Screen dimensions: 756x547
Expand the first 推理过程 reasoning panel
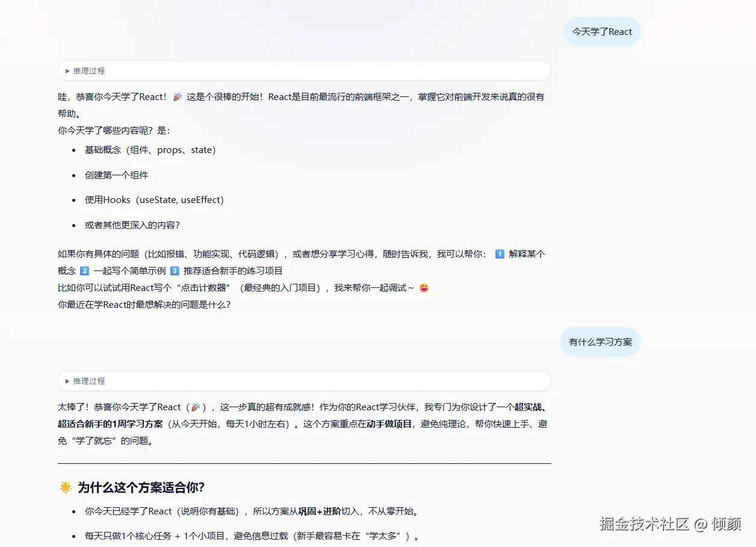coord(304,70)
